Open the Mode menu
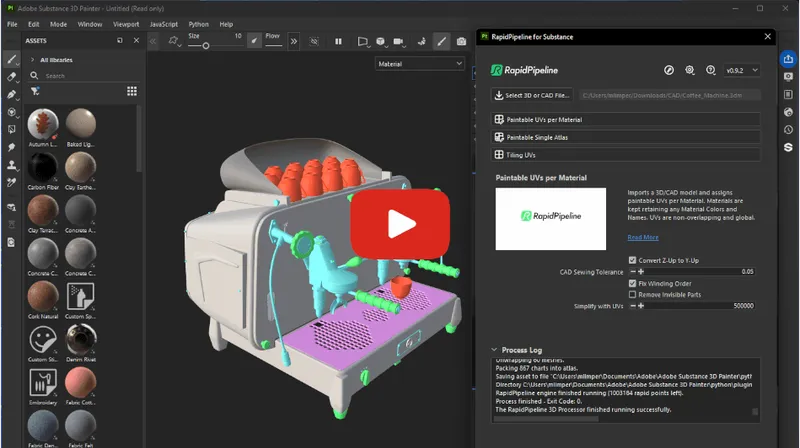 point(58,24)
